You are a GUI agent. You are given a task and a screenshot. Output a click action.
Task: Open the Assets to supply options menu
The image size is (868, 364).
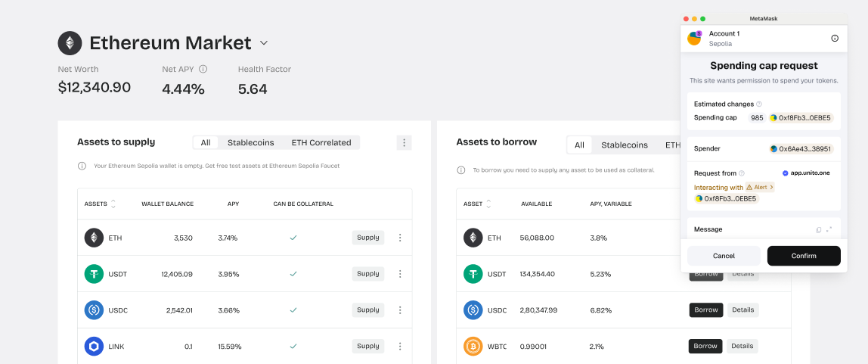click(x=405, y=142)
